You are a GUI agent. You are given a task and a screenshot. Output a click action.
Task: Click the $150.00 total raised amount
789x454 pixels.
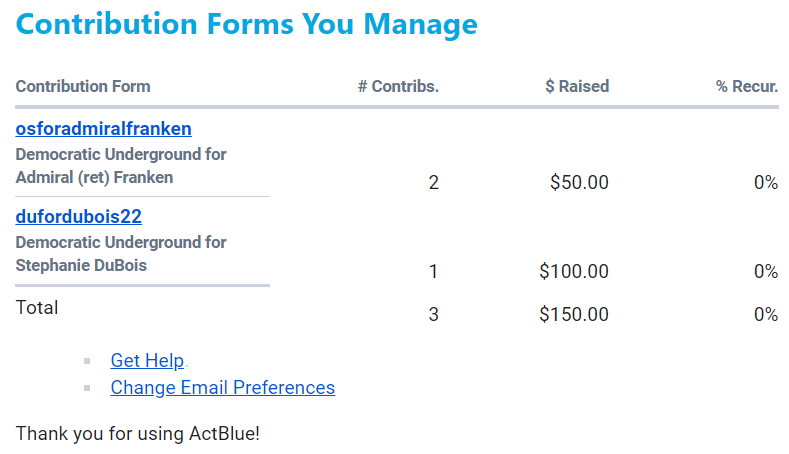coord(574,315)
